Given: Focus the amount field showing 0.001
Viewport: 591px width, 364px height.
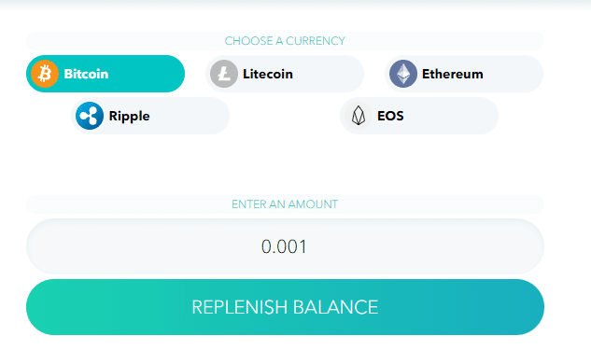Looking at the screenshot, I should point(285,246).
